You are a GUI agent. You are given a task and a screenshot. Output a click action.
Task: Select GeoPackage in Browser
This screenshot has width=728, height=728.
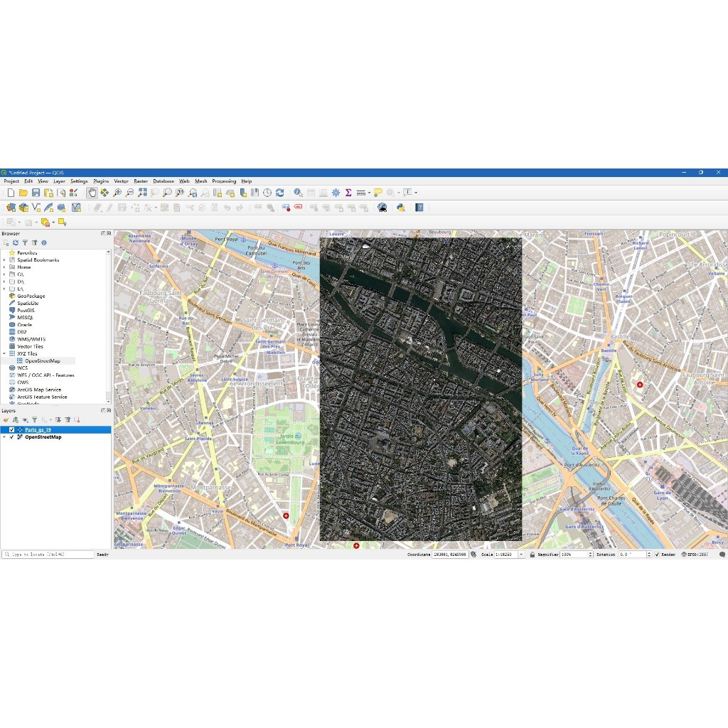[x=31, y=296]
